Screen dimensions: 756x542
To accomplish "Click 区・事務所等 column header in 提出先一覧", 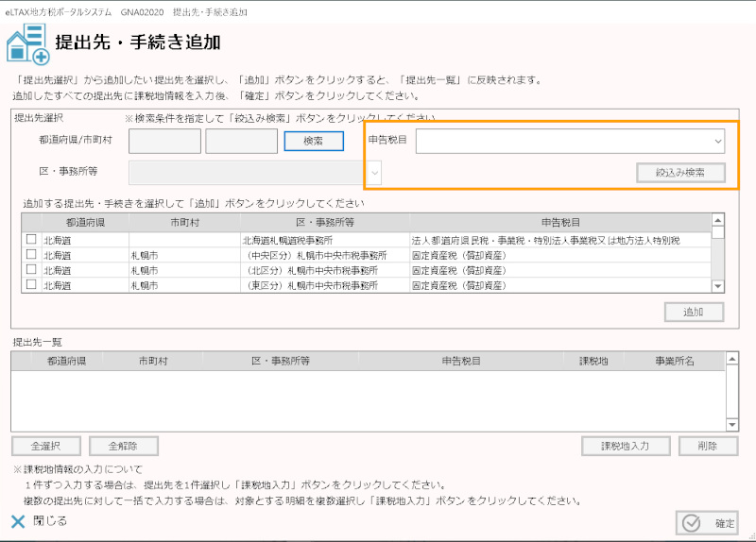I will pos(281,361).
